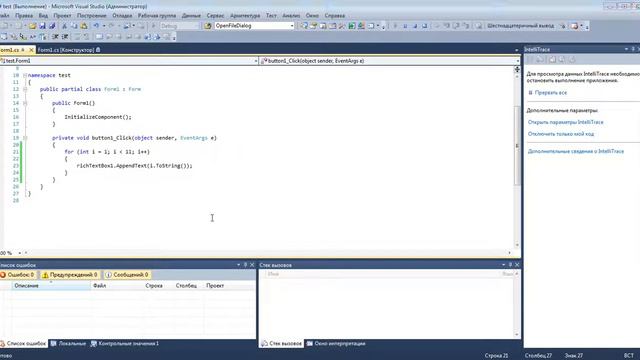Viewport: 640px width, 360px height.
Task: Open IntelliTrace panel window position menu
Action: coord(626,49)
